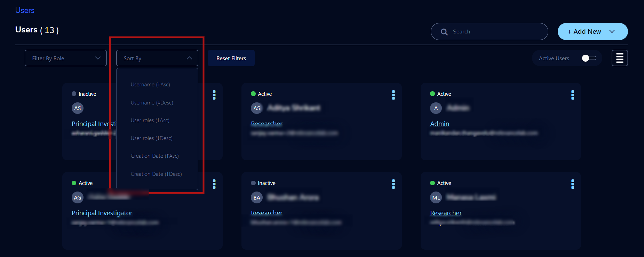This screenshot has width=644, height=257.
Task: Click the AS avatar on Active Researcher card
Action: click(257, 108)
